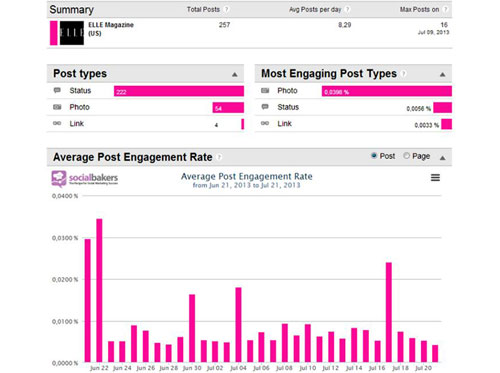Click the 0,0300 % y-axis label
The width and height of the screenshot is (500, 373).
[65, 238]
